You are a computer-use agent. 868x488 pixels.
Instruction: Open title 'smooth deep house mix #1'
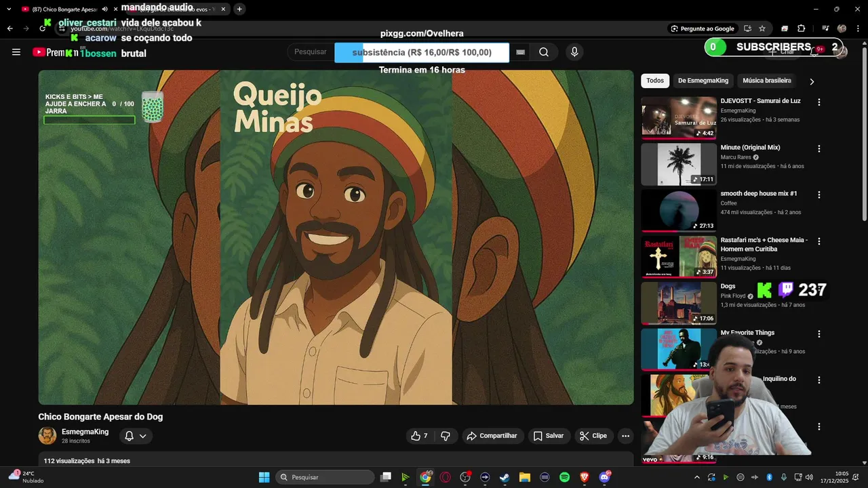click(759, 194)
